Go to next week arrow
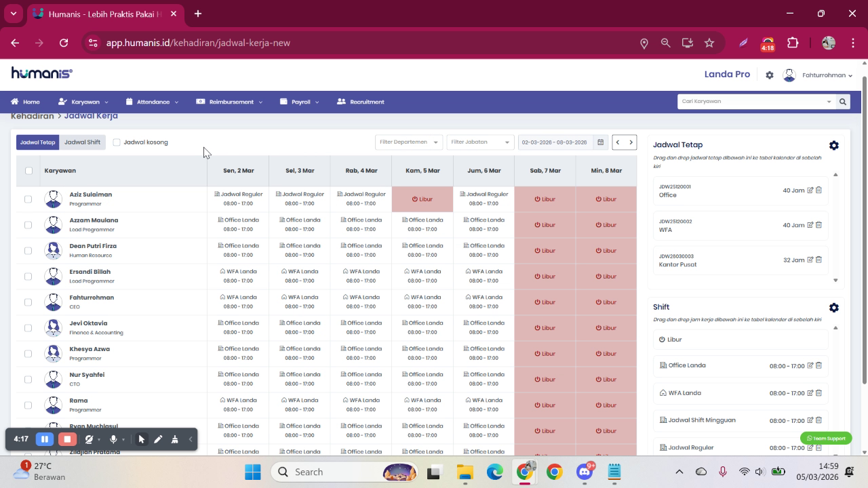 click(631, 142)
